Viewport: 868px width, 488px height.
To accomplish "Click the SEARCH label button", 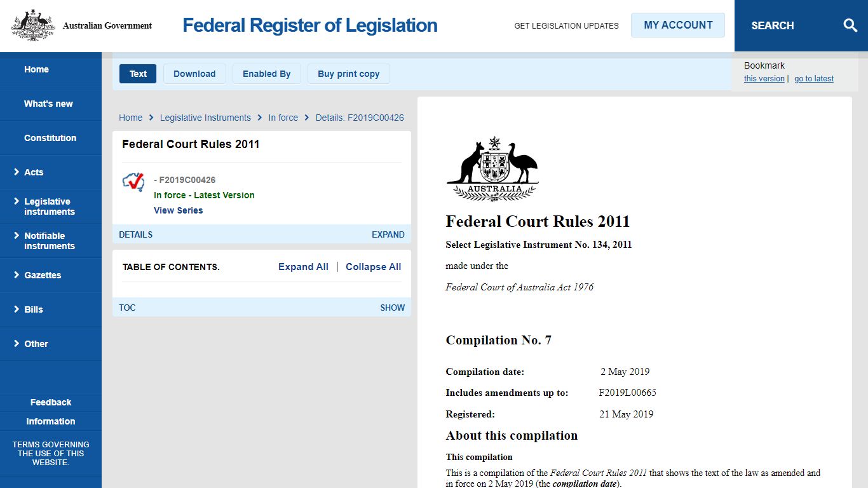I will pos(773,26).
